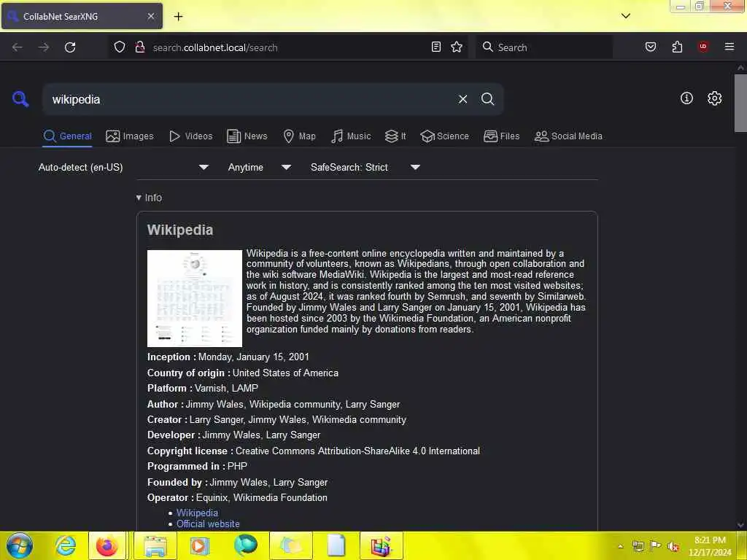The height and width of the screenshot is (560, 747).
Task: Close the CollabNet SearXNG tab
Action: tap(151, 16)
